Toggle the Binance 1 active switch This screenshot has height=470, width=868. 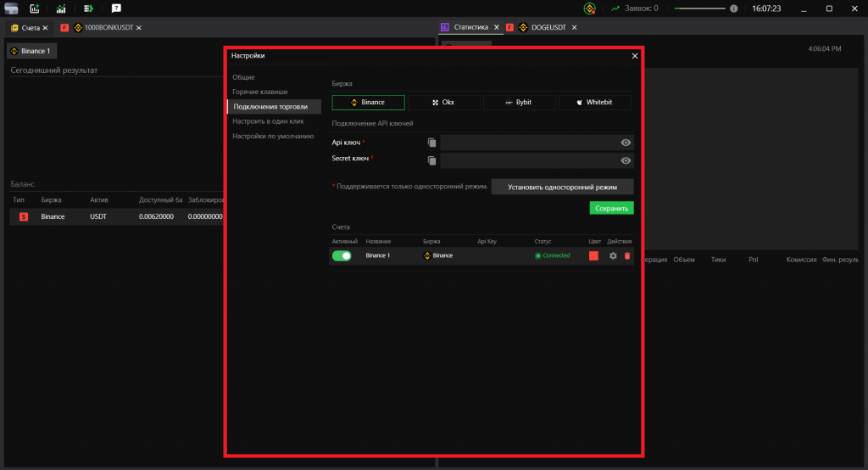342,255
